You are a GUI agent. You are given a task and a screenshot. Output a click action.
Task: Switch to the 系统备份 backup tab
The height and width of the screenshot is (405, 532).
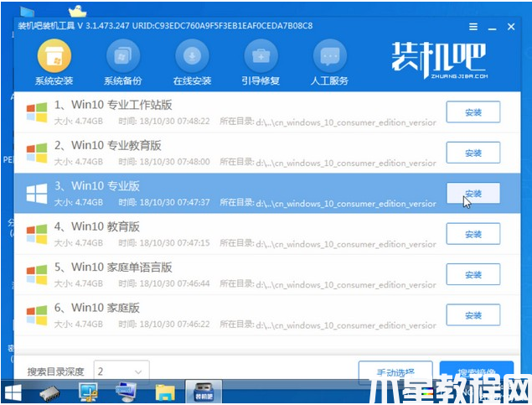[x=123, y=62]
